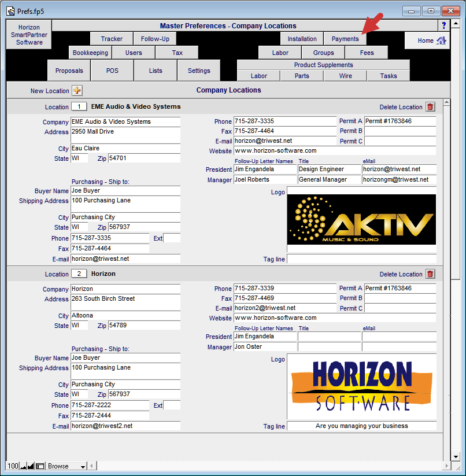Open the Settings tab
The height and width of the screenshot is (476, 466).
(199, 71)
